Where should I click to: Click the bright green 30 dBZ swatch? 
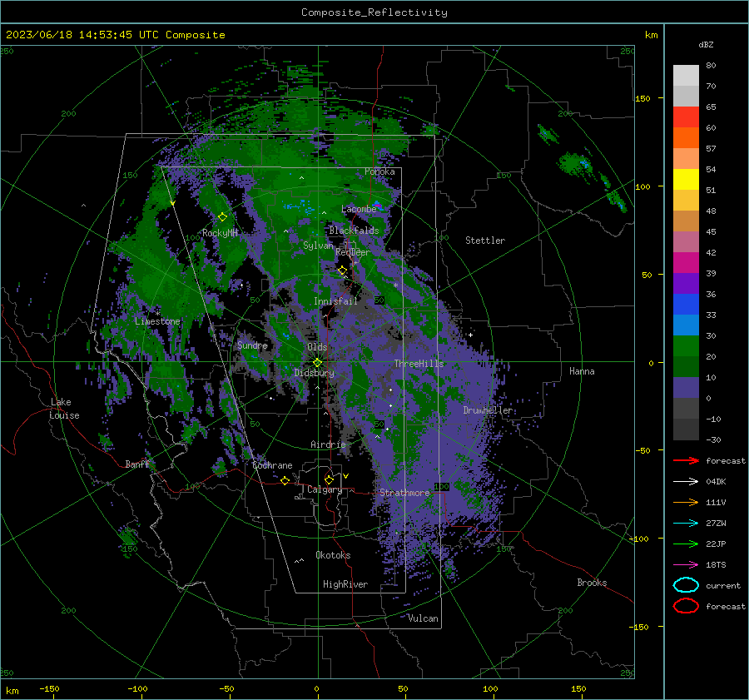686,345
